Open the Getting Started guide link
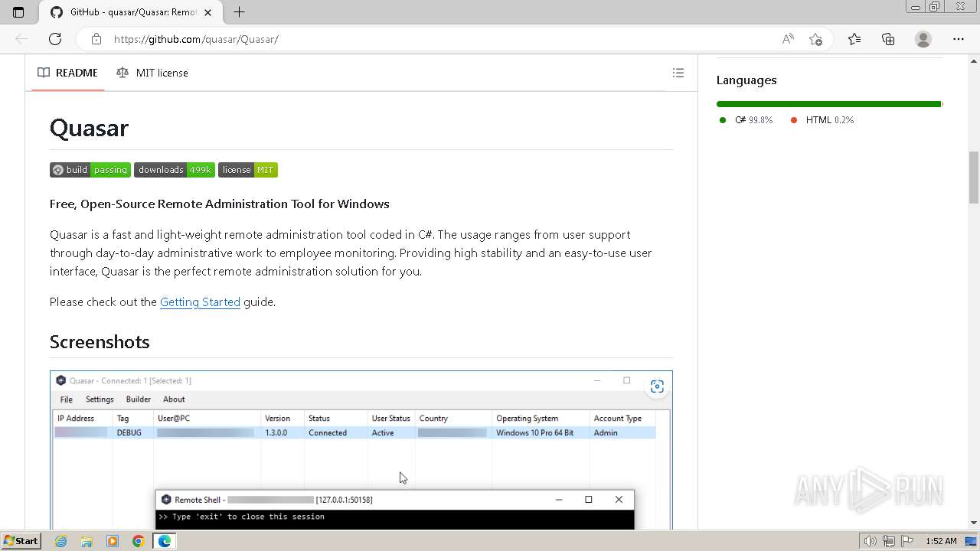This screenshot has width=980, height=551. click(x=200, y=302)
